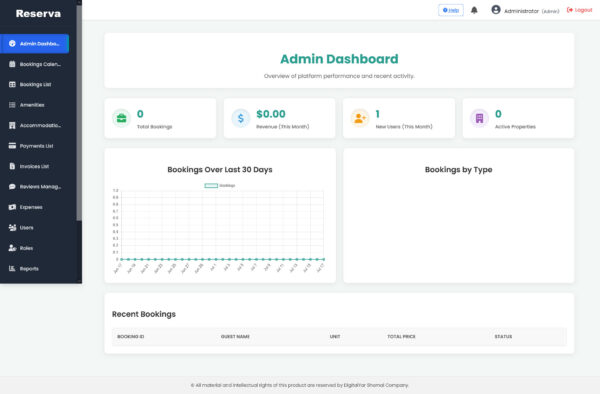This screenshot has height=394, width=600.
Task: Click the Reports chart icon
Action: (x=12, y=269)
